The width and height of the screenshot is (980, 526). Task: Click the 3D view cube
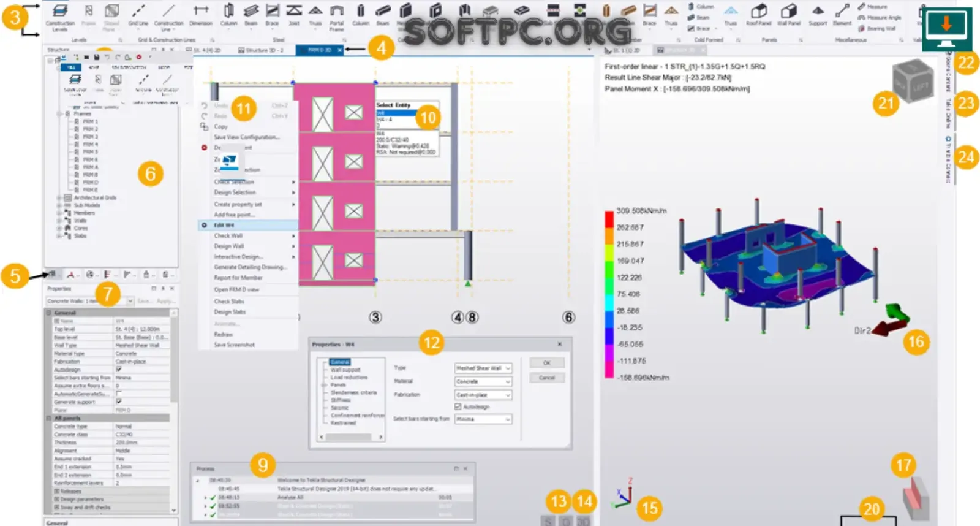[912, 82]
